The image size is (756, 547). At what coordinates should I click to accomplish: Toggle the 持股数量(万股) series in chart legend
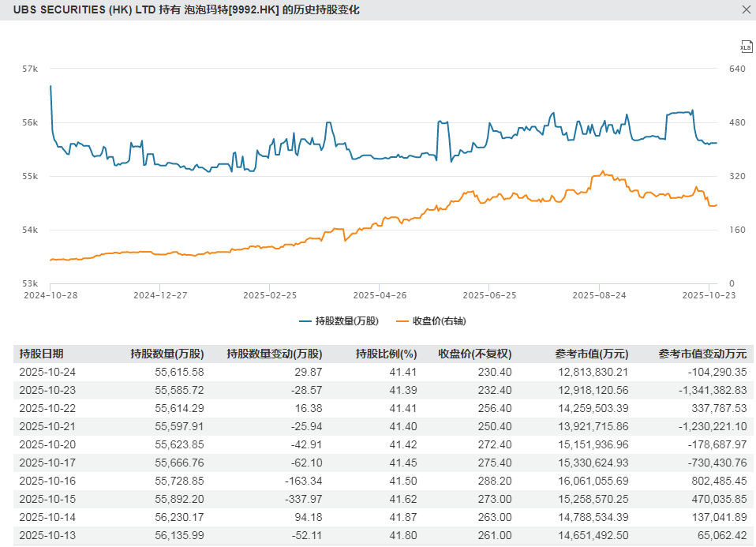339,321
